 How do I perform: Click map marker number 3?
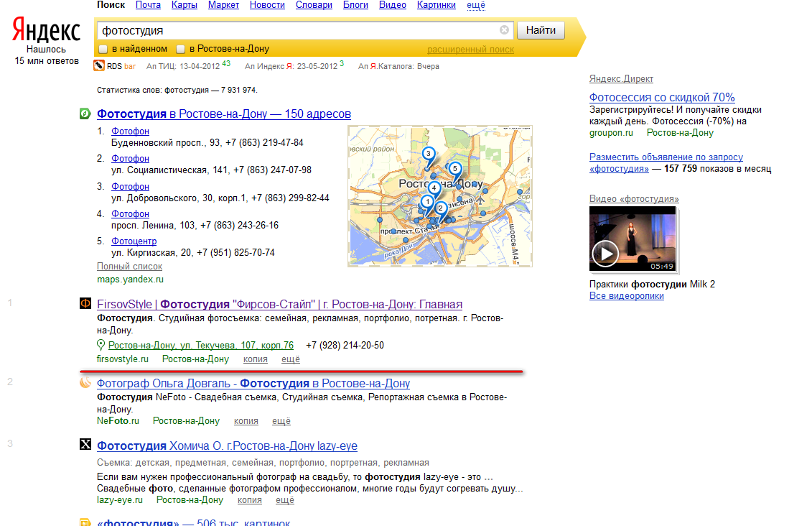[429, 154]
